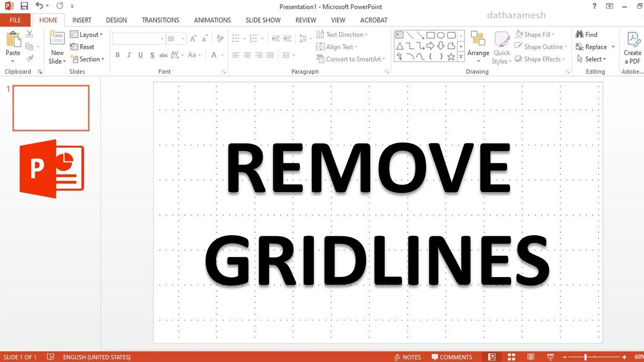Click the Increase List Level icon
644x362 pixels.
click(x=288, y=39)
